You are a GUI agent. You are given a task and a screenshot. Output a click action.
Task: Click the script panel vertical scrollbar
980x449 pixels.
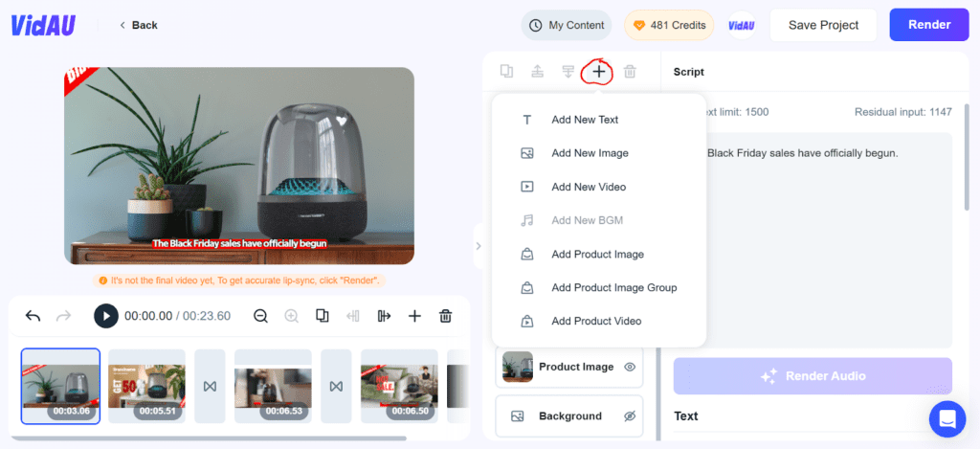(968, 156)
